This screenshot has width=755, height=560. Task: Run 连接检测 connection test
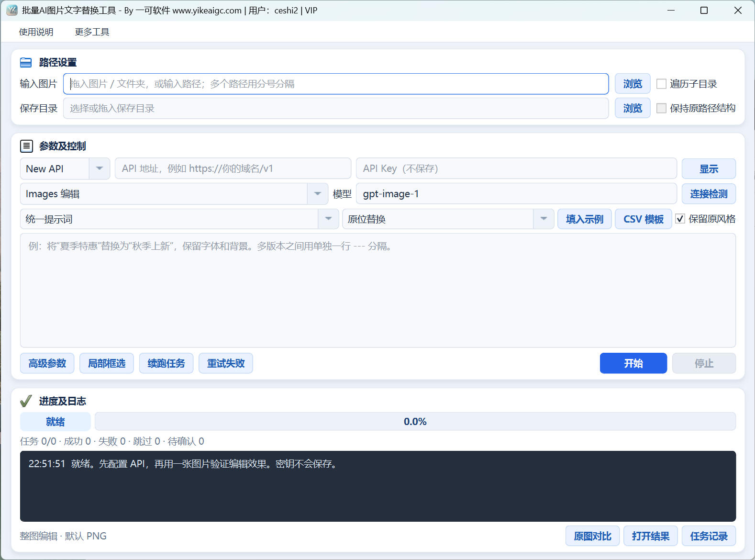pos(709,194)
